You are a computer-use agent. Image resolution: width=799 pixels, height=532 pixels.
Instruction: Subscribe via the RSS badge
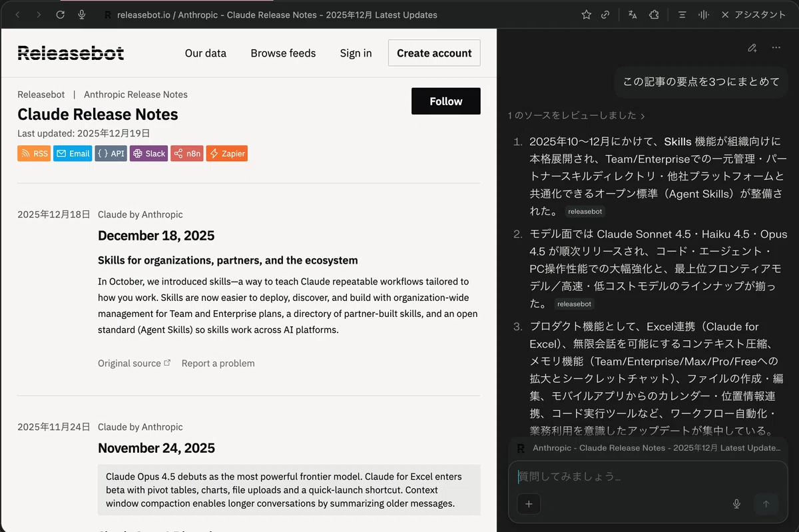coord(34,153)
